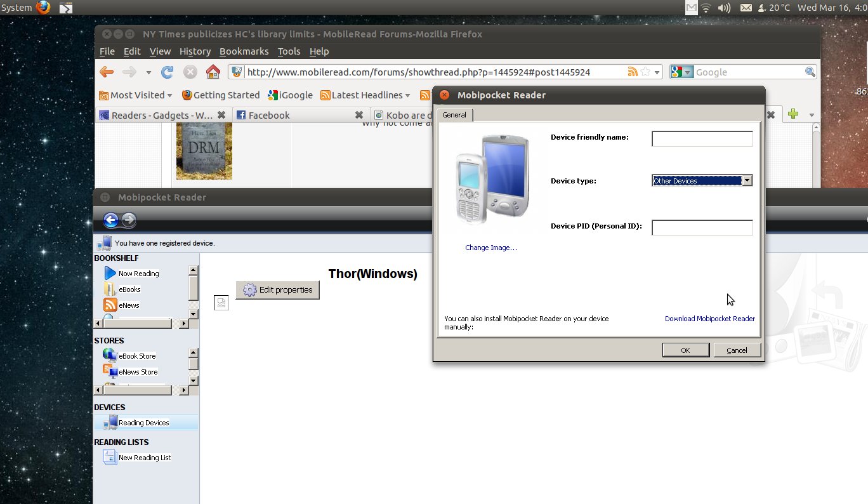Go to the Firefox home page
Screen dimensions: 868x504
click(x=213, y=72)
